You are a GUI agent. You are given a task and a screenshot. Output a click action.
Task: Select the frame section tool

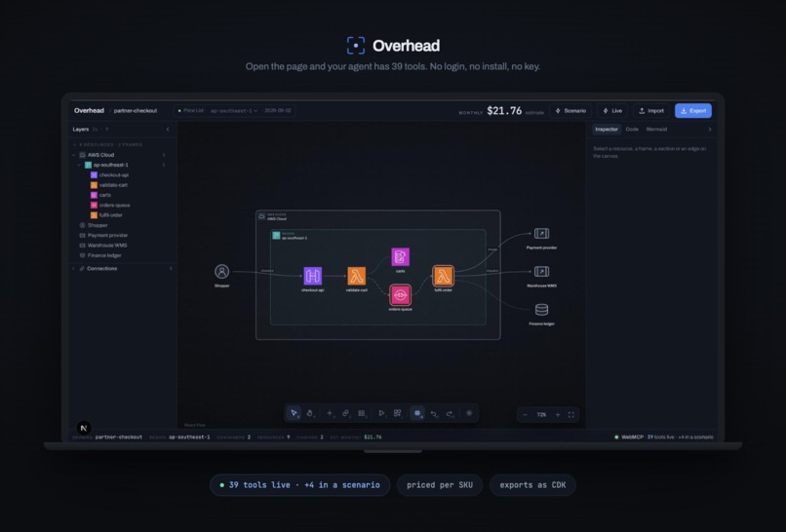point(362,413)
